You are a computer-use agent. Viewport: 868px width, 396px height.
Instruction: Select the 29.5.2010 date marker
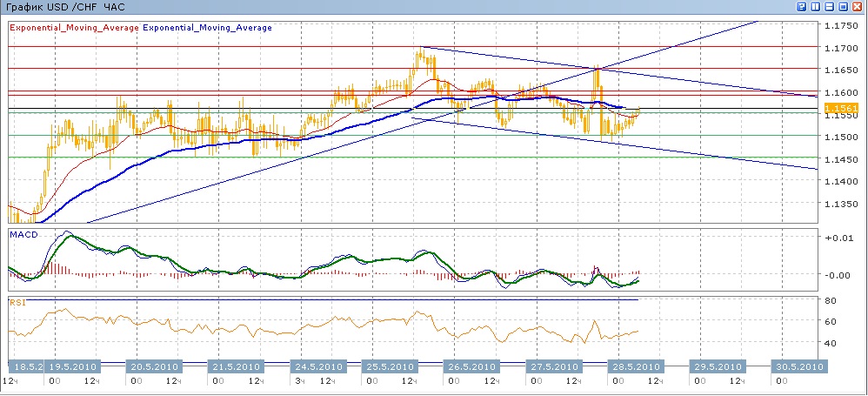pyautogui.click(x=717, y=366)
